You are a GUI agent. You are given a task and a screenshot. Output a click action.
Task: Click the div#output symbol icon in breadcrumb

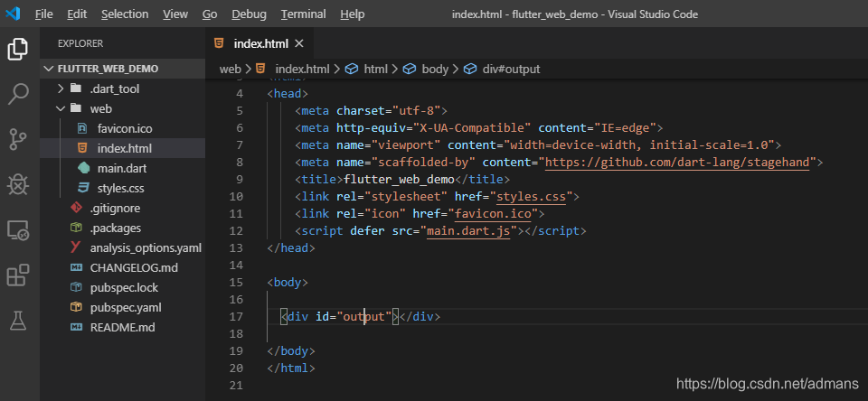pos(470,70)
